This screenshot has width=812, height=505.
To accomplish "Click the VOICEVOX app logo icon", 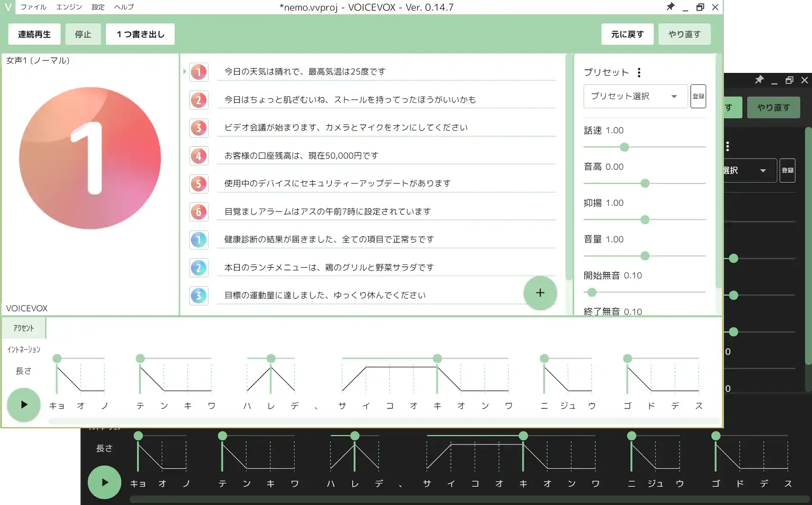I will click(8, 7).
